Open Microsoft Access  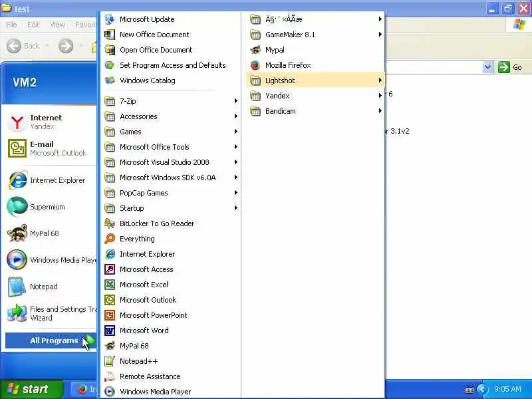pos(171,269)
